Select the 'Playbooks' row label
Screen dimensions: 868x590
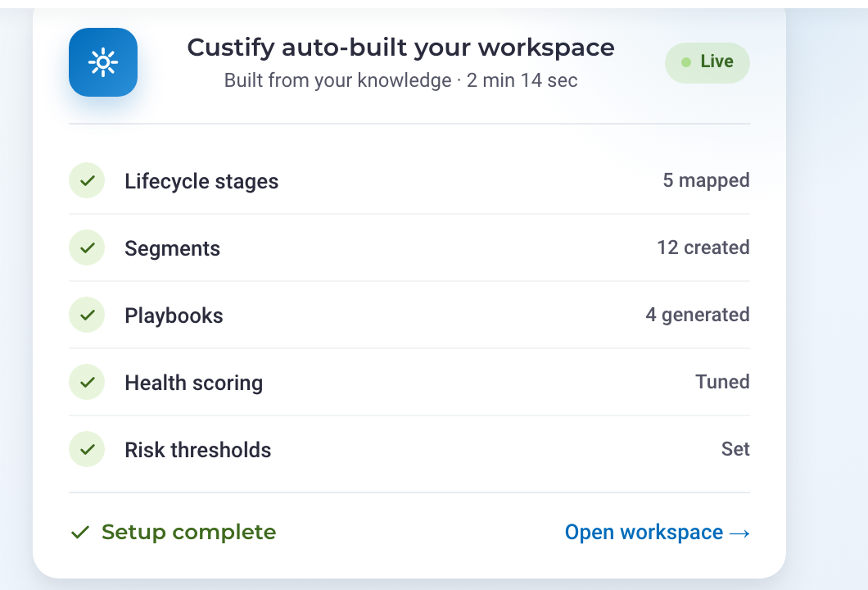tap(174, 315)
